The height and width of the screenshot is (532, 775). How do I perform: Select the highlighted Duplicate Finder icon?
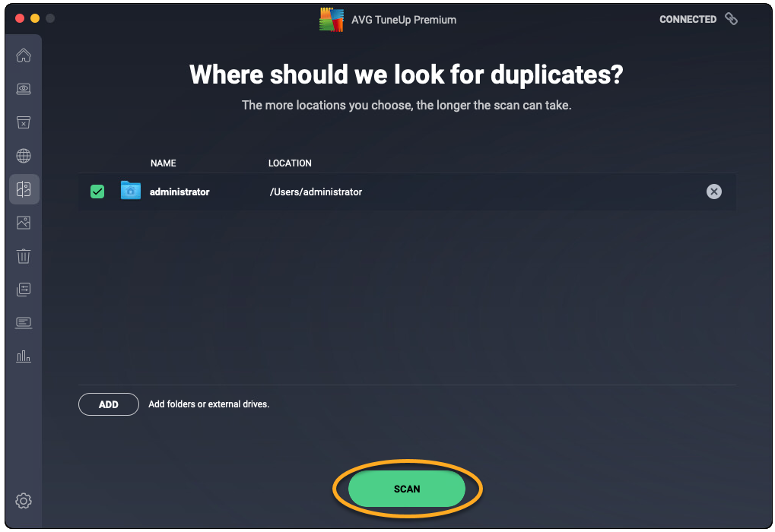(24, 189)
